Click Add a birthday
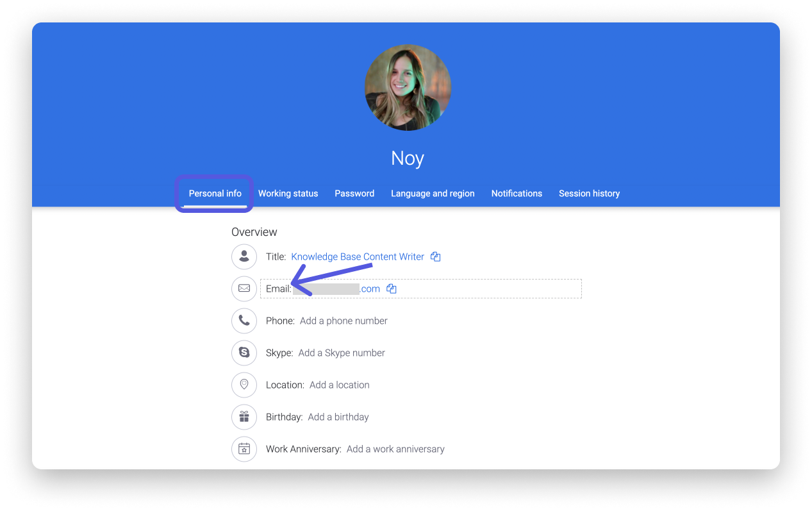The image size is (812, 511). [338, 417]
